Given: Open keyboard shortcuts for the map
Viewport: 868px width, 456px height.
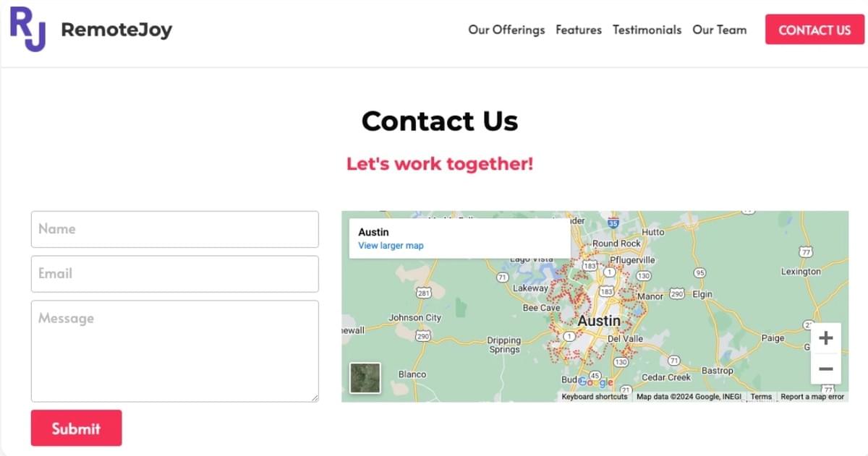Looking at the screenshot, I should tap(595, 396).
